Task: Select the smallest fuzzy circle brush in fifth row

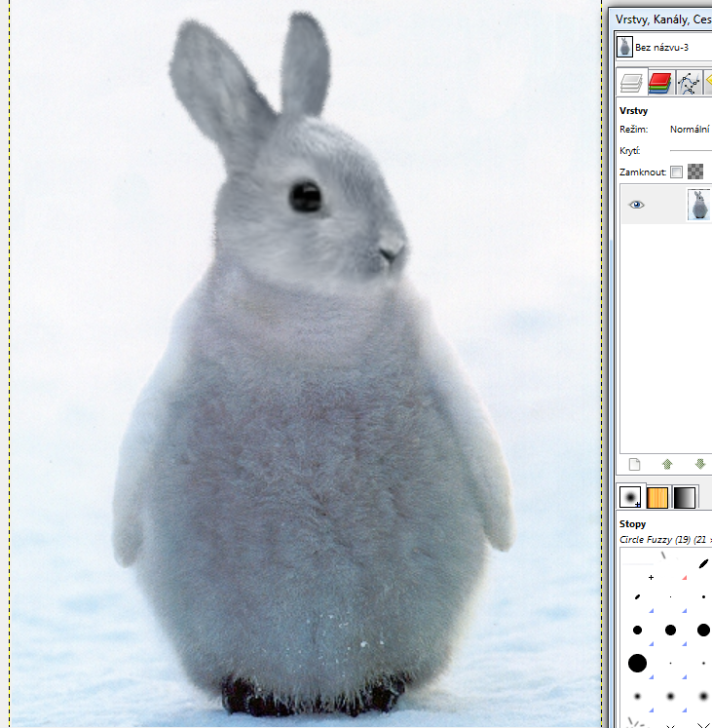Action: [637, 696]
